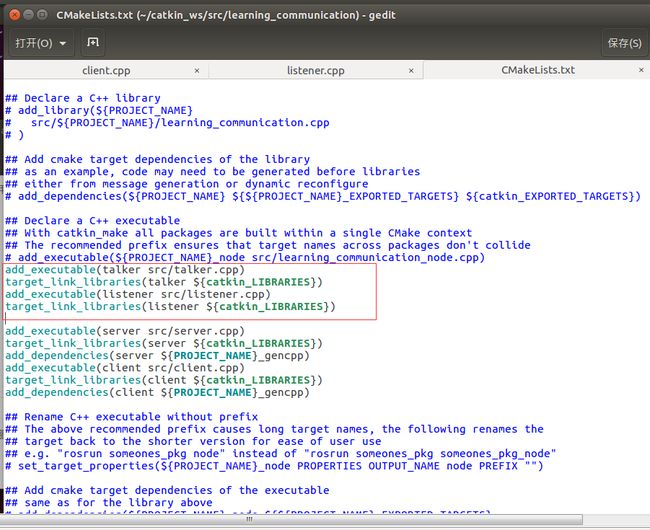The height and width of the screenshot is (530, 650).
Task: Click comment '## Add cmake target dependencies of the executable'
Action: [x=167, y=491]
